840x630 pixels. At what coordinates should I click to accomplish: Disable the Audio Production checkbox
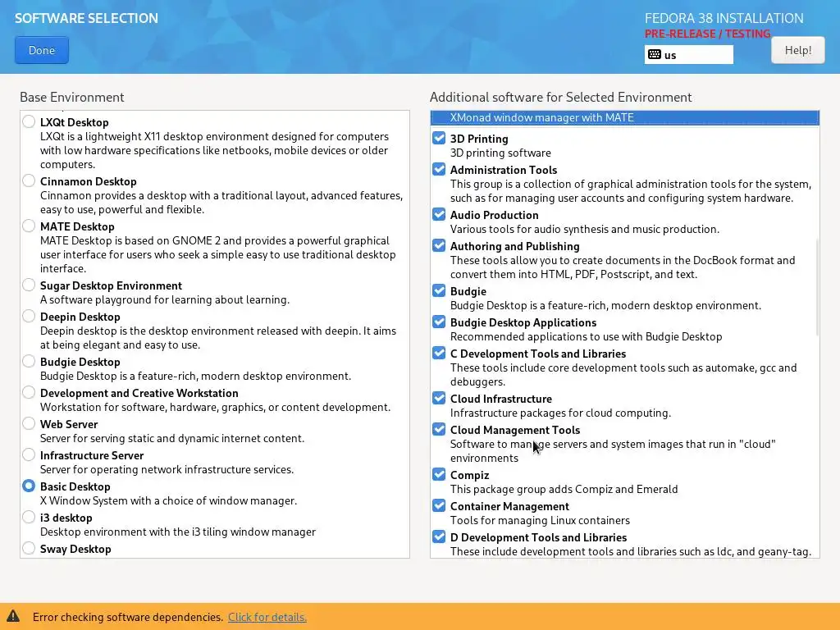tap(439, 214)
